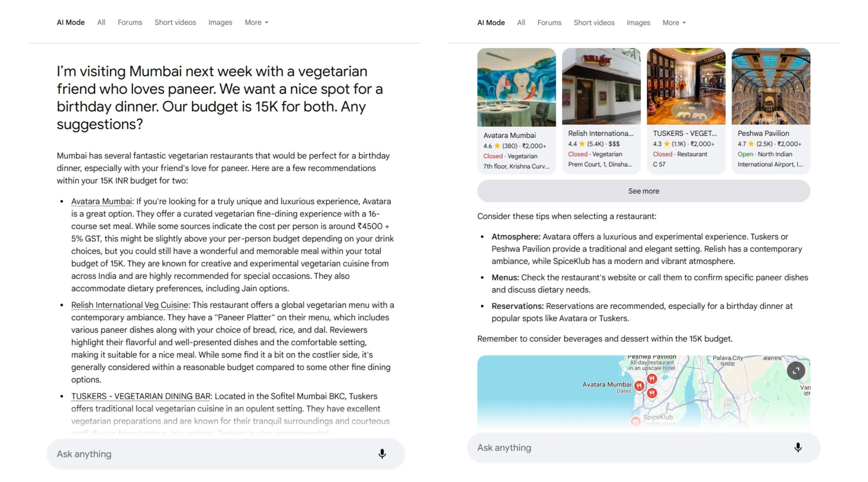This screenshot has width=868, height=482.
Task: Click the '7th floor, Krishna Curv...' address
Action: click(516, 166)
